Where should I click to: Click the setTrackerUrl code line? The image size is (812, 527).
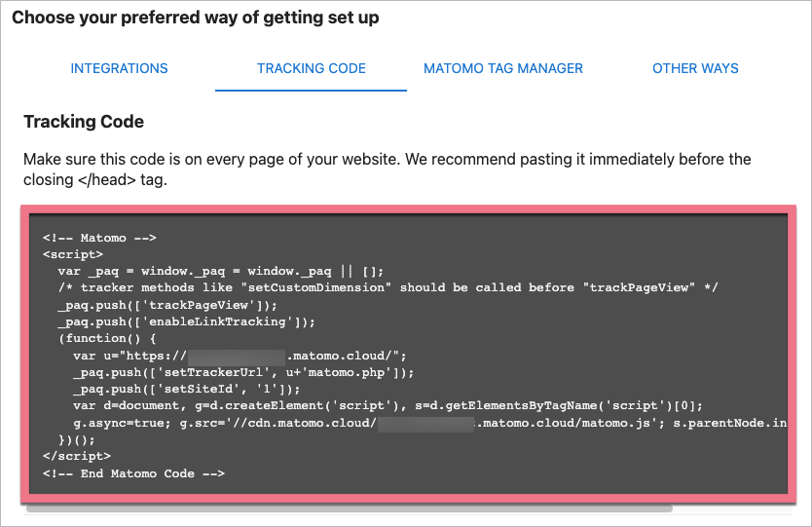tap(243, 372)
